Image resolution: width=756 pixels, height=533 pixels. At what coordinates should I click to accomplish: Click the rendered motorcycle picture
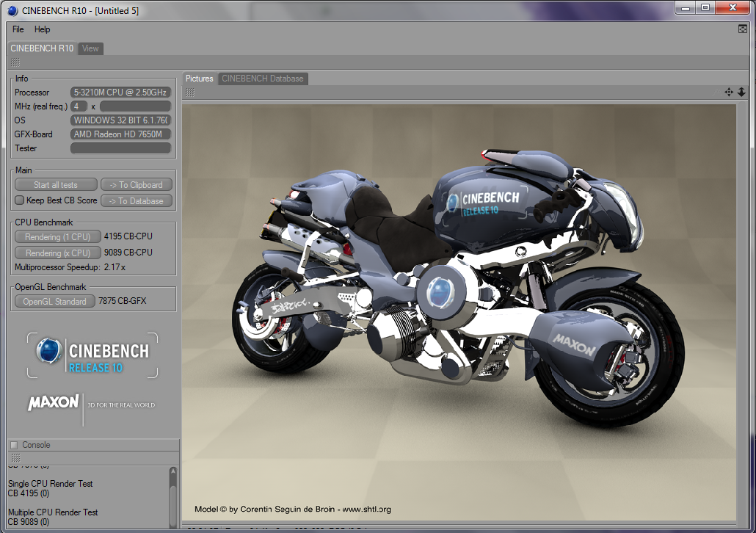click(x=459, y=313)
